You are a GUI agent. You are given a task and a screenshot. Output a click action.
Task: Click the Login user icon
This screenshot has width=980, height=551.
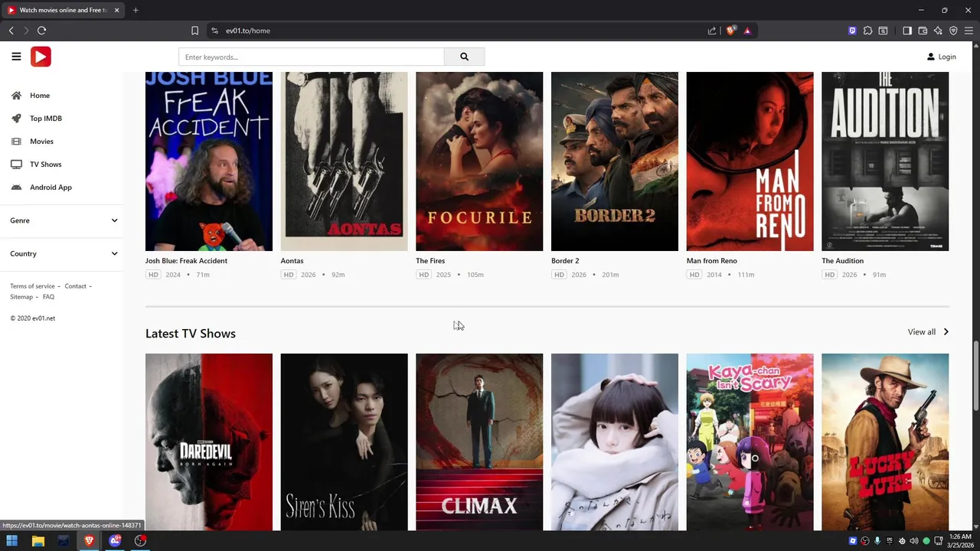(931, 57)
